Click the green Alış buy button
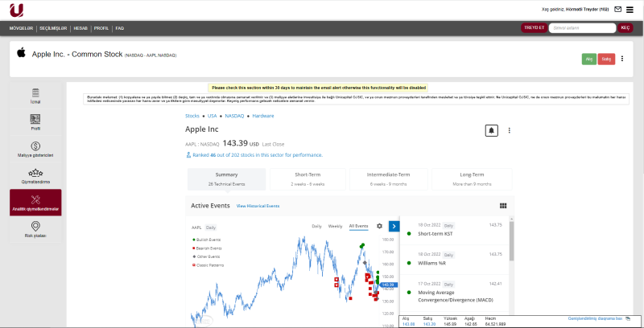 588,59
